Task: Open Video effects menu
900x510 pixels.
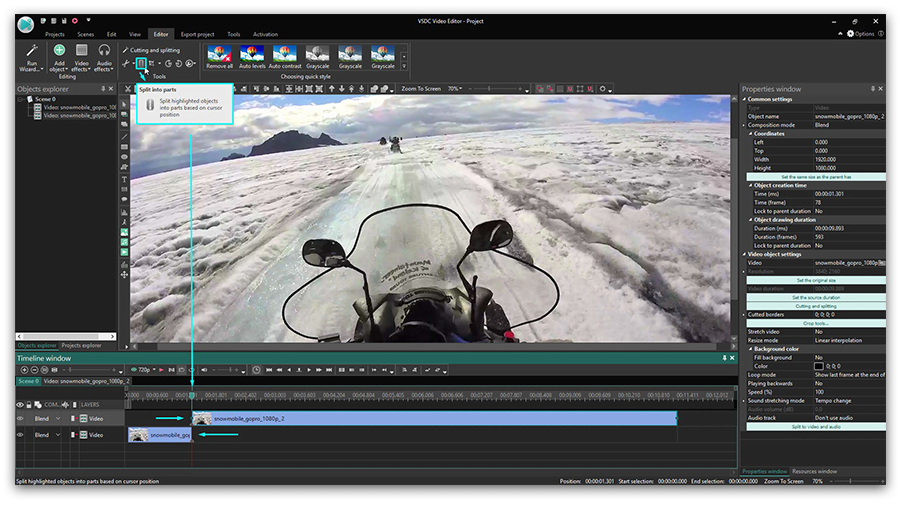Action: [x=82, y=58]
